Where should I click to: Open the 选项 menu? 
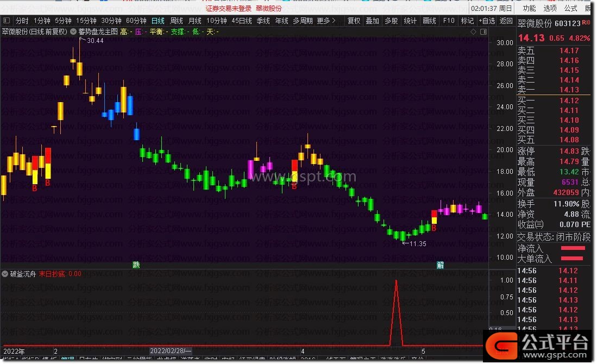(550, 8)
